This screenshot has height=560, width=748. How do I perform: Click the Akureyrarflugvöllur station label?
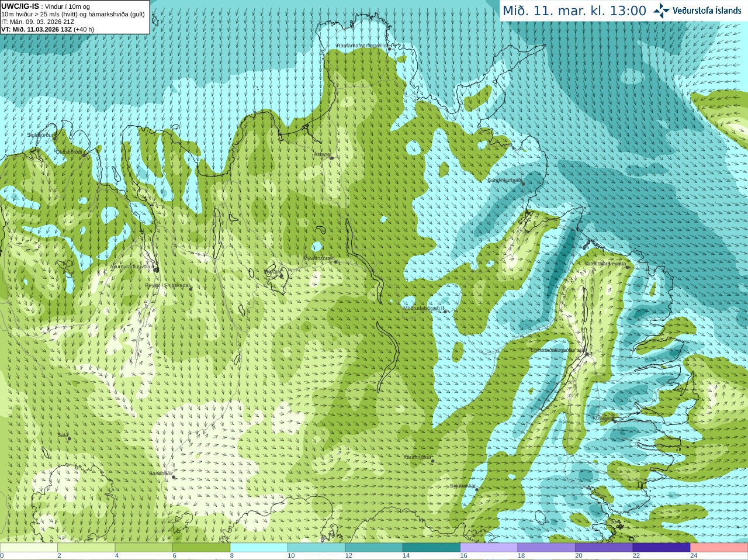(x=132, y=267)
